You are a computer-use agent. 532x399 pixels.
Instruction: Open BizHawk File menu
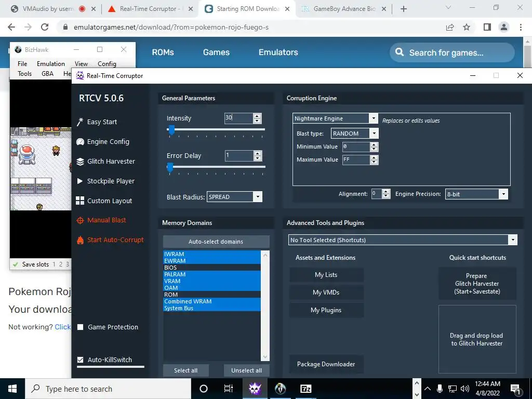[22, 64]
